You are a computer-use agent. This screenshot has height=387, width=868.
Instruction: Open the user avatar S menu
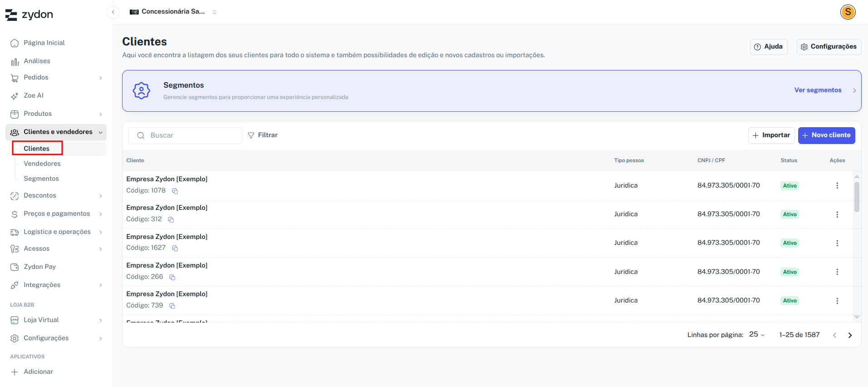pyautogui.click(x=848, y=12)
